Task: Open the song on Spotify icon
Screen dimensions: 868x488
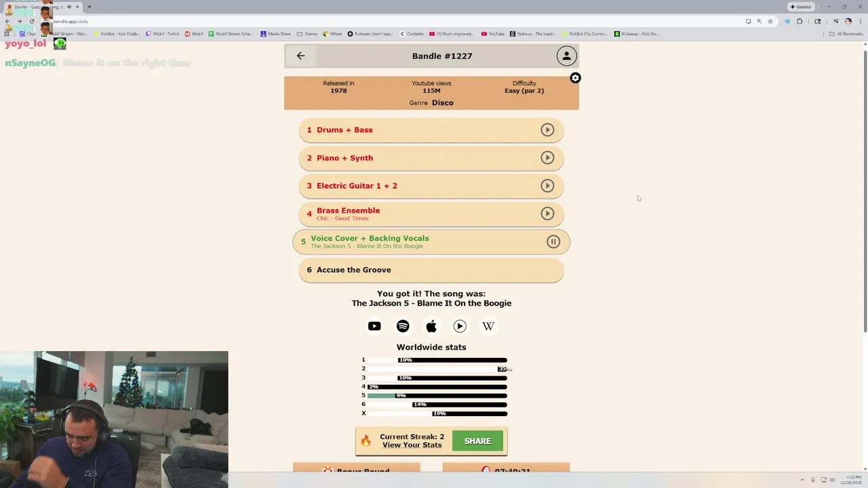Action: (x=403, y=326)
